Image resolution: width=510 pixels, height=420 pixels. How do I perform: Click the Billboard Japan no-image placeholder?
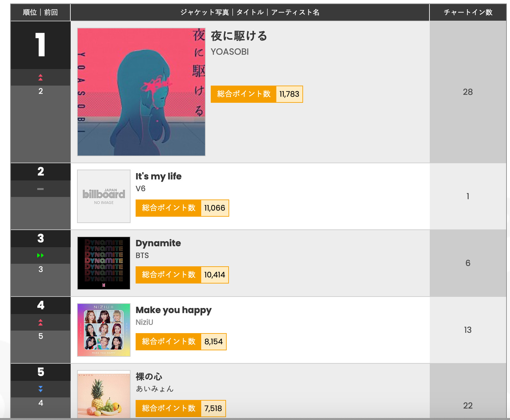tap(104, 196)
